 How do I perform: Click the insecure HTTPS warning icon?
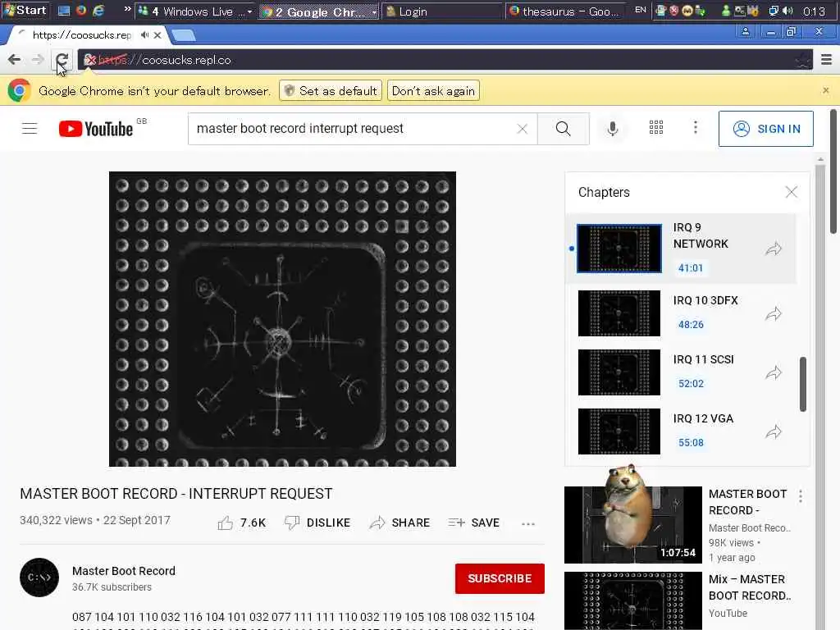(90, 60)
